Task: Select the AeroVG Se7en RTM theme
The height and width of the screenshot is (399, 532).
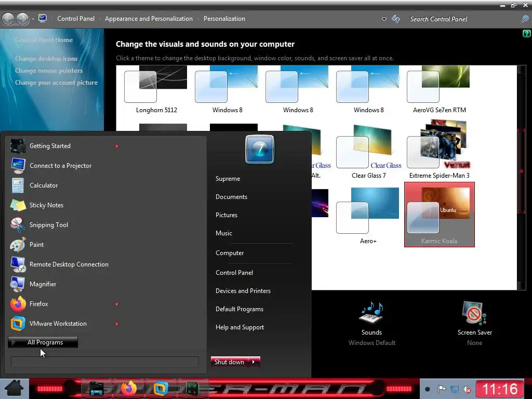Action: click(x=439, y=90)
